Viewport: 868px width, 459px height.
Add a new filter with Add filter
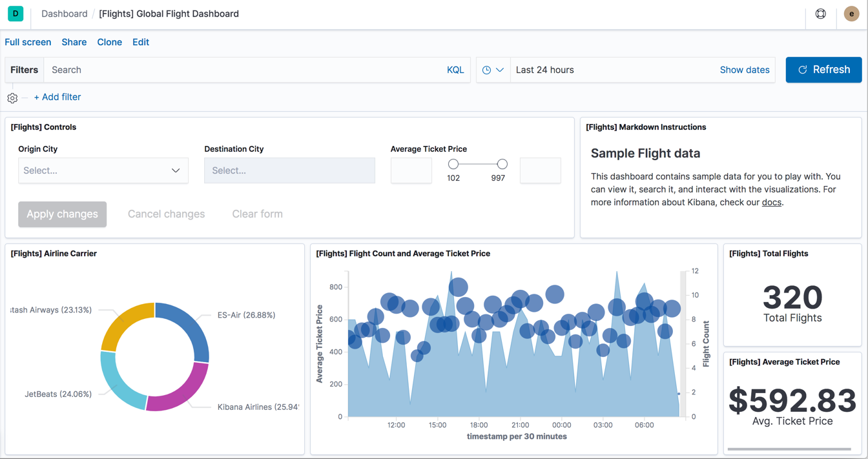57,97
